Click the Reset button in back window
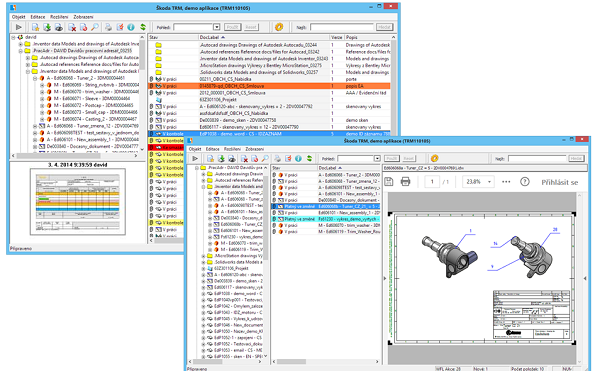 coord(251,27)
